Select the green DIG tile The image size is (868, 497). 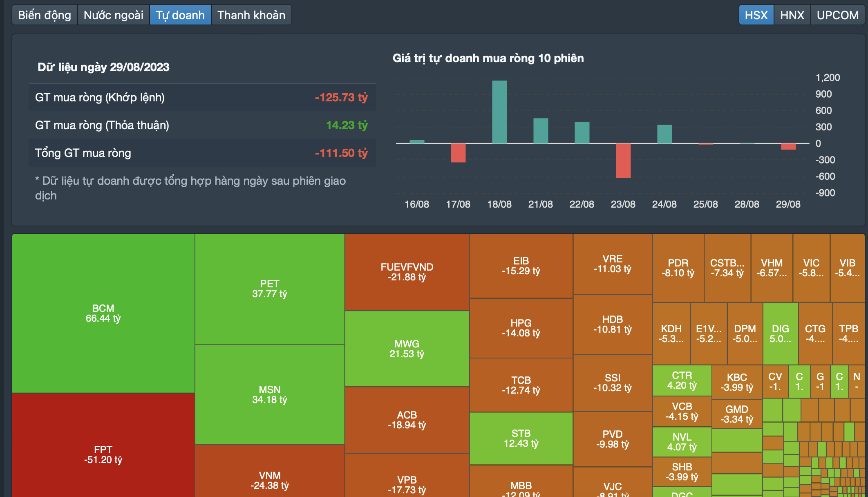tap(781, 334)
